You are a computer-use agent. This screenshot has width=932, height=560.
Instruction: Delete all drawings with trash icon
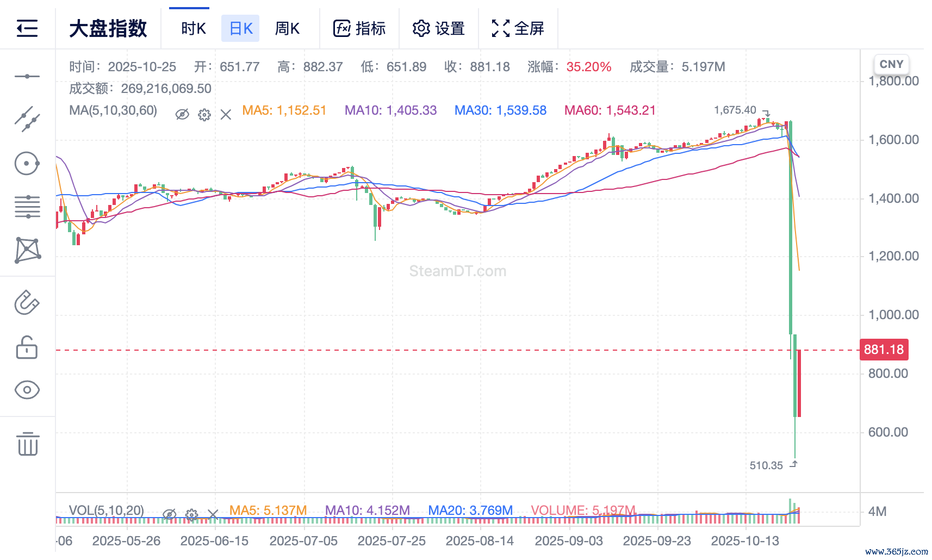tap(27, 444)
